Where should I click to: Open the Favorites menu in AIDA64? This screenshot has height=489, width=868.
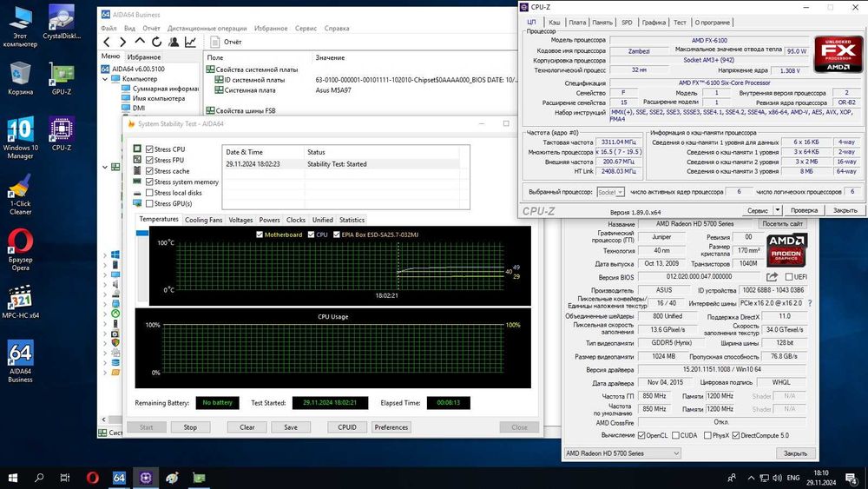(271, 29)
